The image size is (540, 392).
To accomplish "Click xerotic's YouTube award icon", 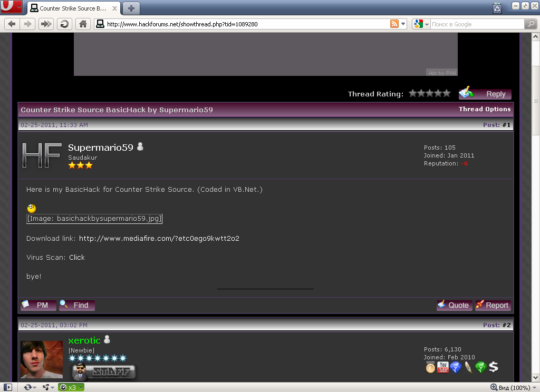I will coord(443,367).
